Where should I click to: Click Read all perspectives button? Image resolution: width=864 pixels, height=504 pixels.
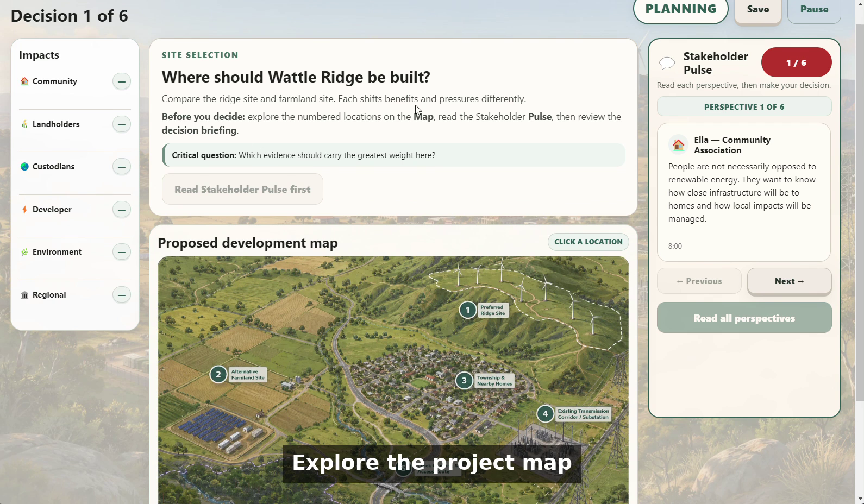[744, 318]
